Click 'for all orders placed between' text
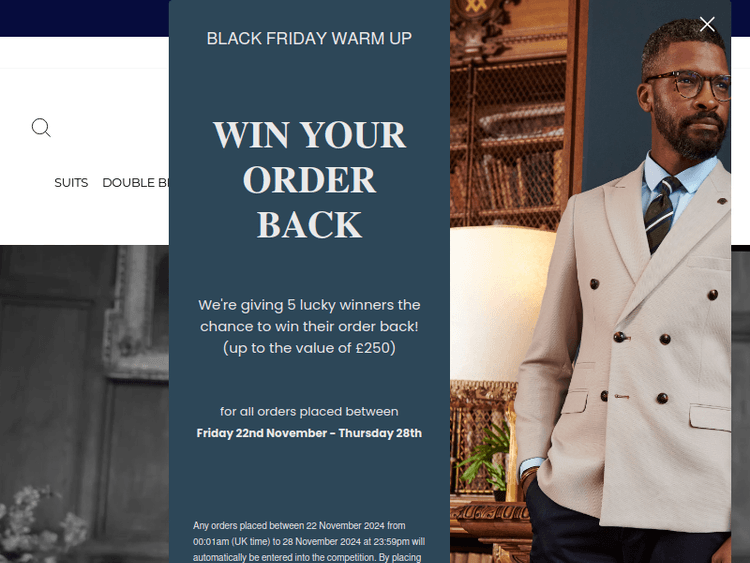The width and height of the screenshot is (750, 563). point(309,411)
